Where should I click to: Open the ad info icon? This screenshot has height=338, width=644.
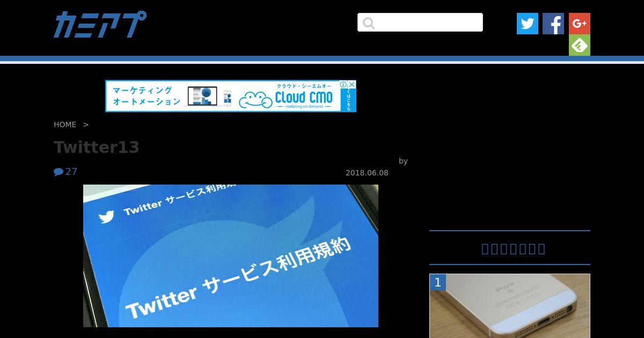point(343,84)
